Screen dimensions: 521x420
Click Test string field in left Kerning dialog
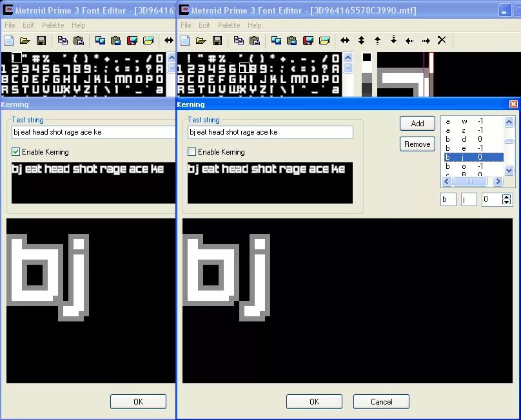[x=93, y=132]
